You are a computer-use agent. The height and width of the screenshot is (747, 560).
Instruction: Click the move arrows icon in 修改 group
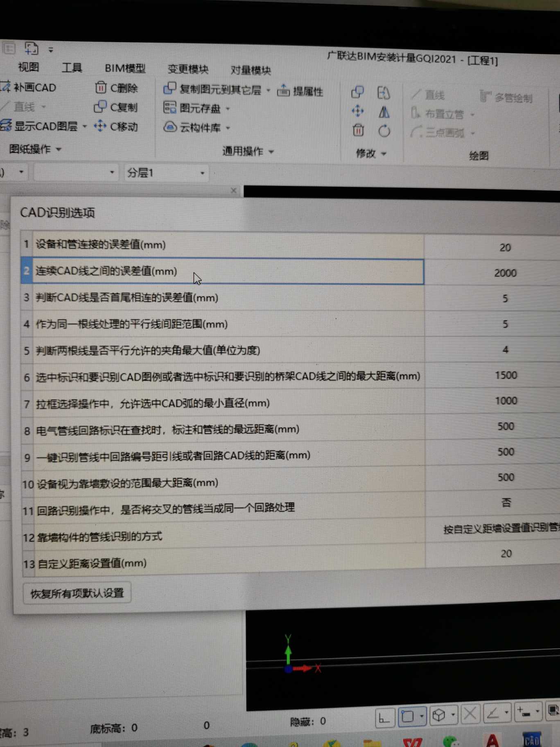(358, 111)
